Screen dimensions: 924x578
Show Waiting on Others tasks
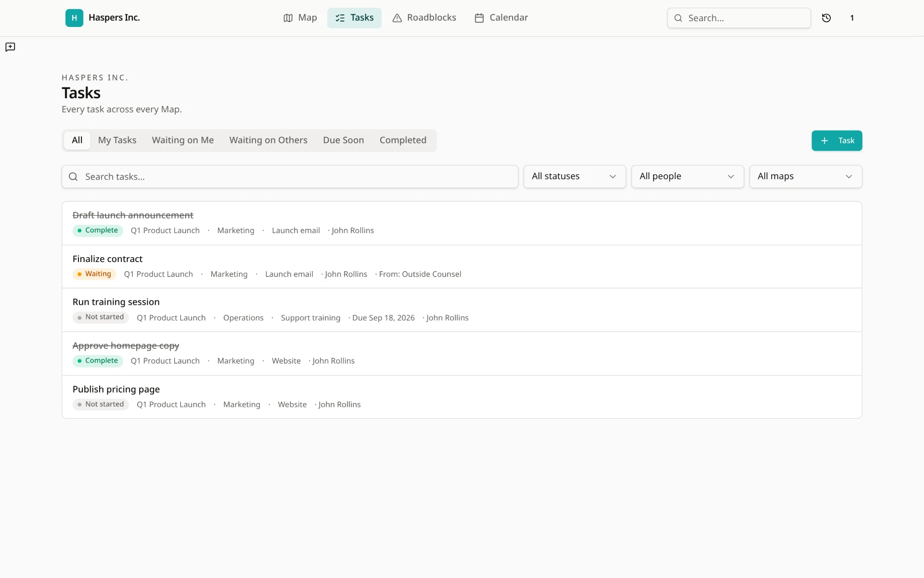pos(269,140)
